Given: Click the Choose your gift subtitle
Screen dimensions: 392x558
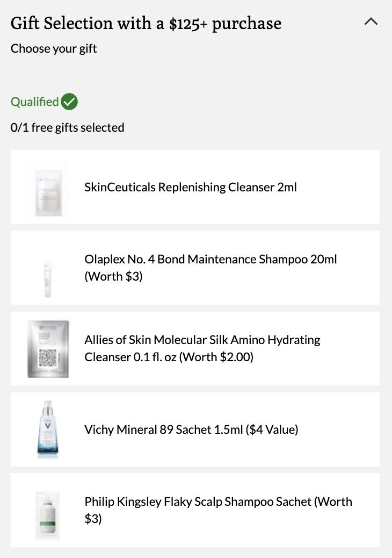Looking at the screenshot, I should 54,48.
